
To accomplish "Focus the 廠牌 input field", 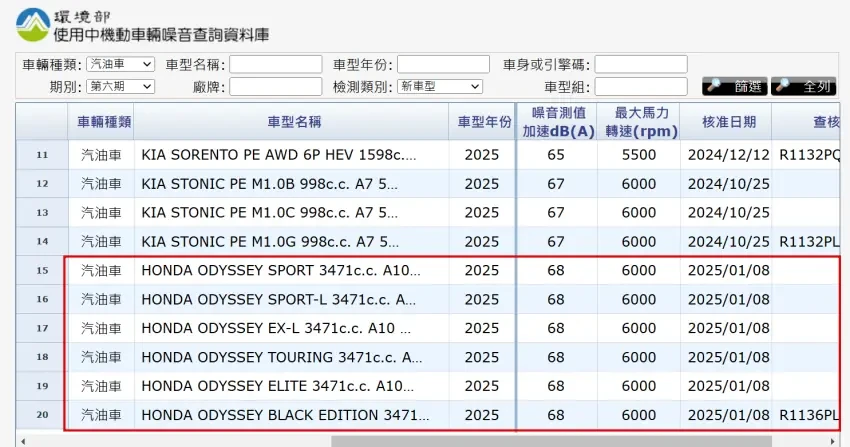I will (x=275, y=86).
